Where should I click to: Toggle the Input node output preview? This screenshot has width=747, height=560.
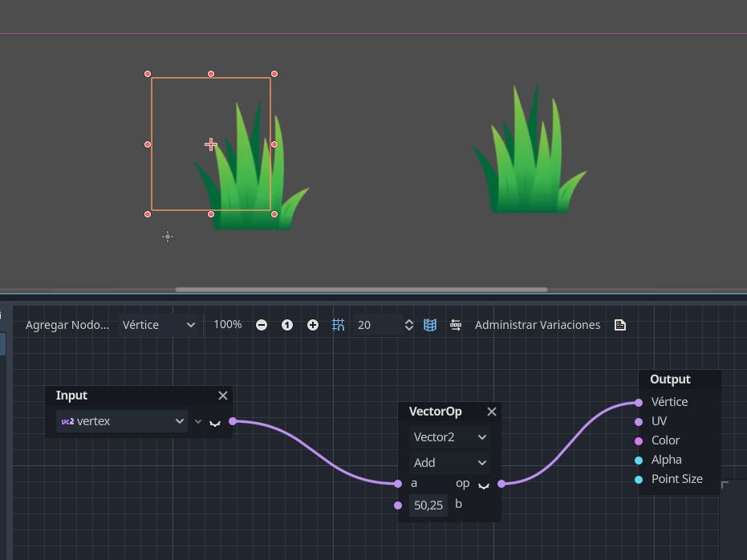[215, 422]
